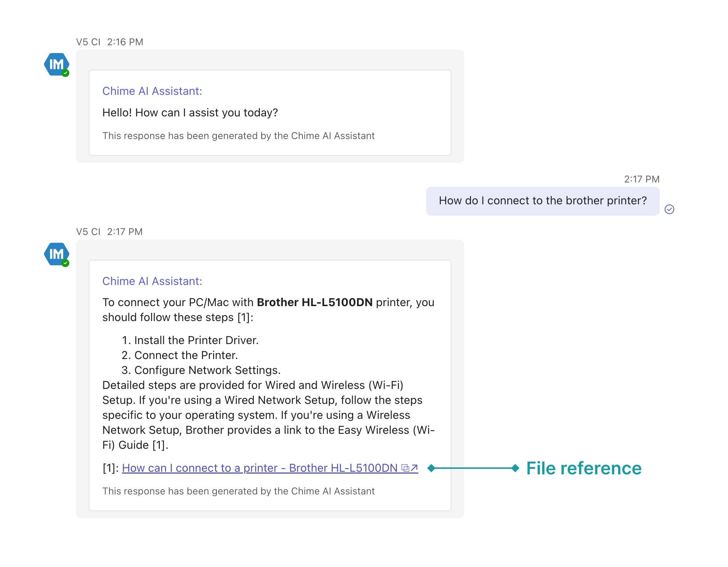Click green presence badge on second bot avatar
728x567 pixels.
pyautogui.click(x=65, y=263)
